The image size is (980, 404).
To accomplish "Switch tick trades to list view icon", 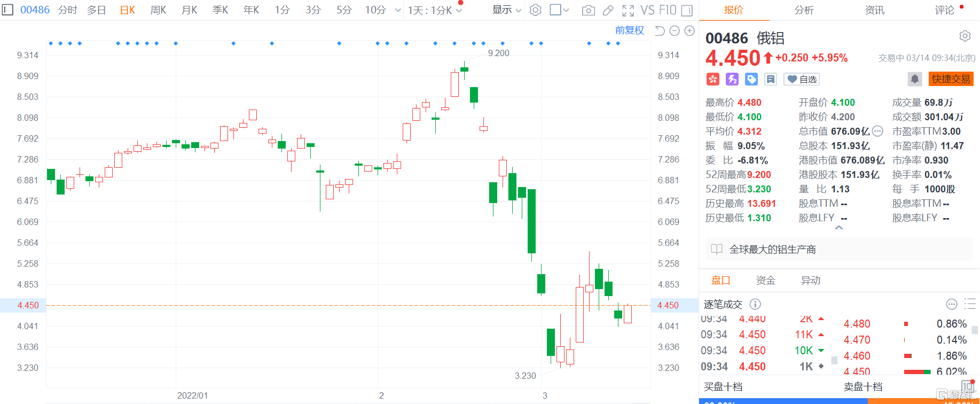I will pyautogui.click(x=970, y=304).
